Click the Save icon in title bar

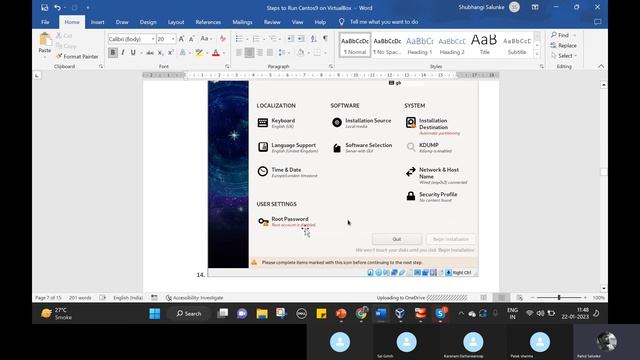[x=44, y=7]
